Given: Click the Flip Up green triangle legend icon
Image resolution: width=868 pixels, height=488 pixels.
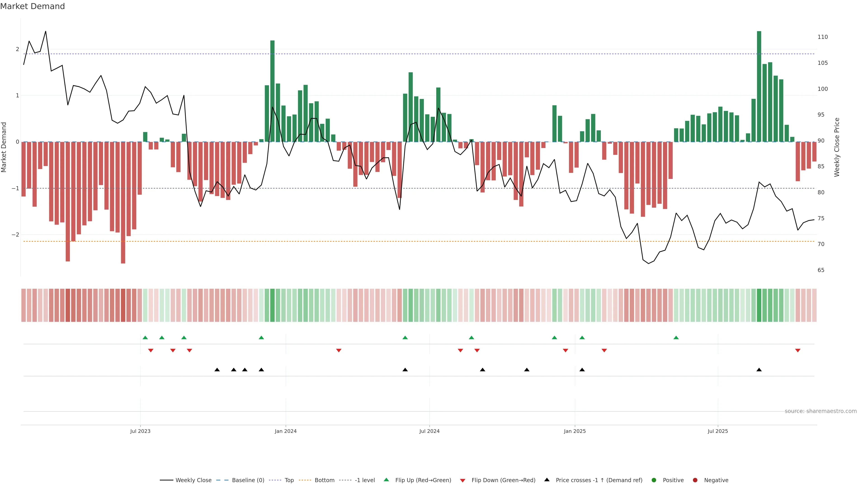Looking at the screenshot, I should [387, 480].
